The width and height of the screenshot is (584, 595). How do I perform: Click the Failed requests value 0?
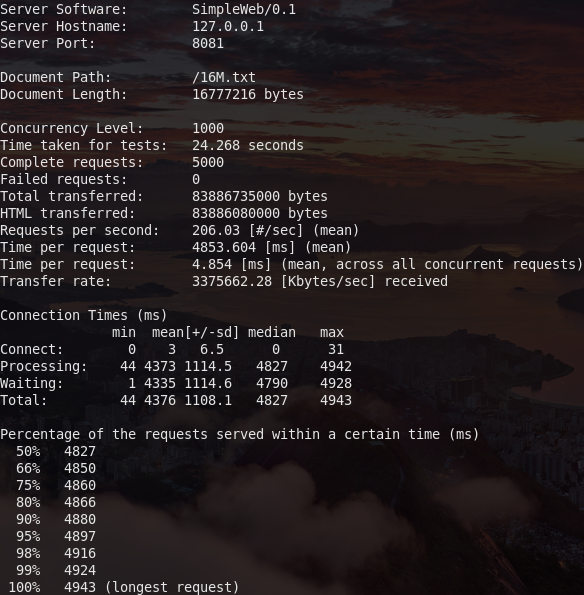click(196, 179)
